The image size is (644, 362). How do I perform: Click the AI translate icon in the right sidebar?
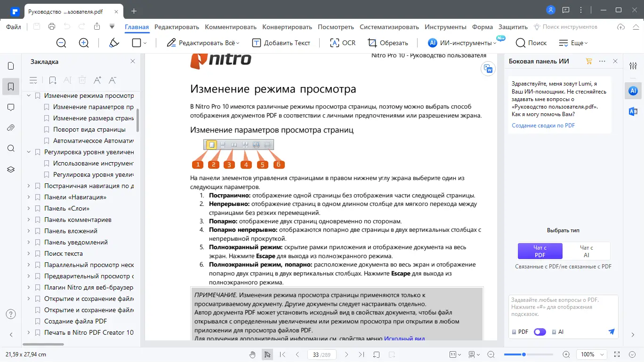click(633, 111)
